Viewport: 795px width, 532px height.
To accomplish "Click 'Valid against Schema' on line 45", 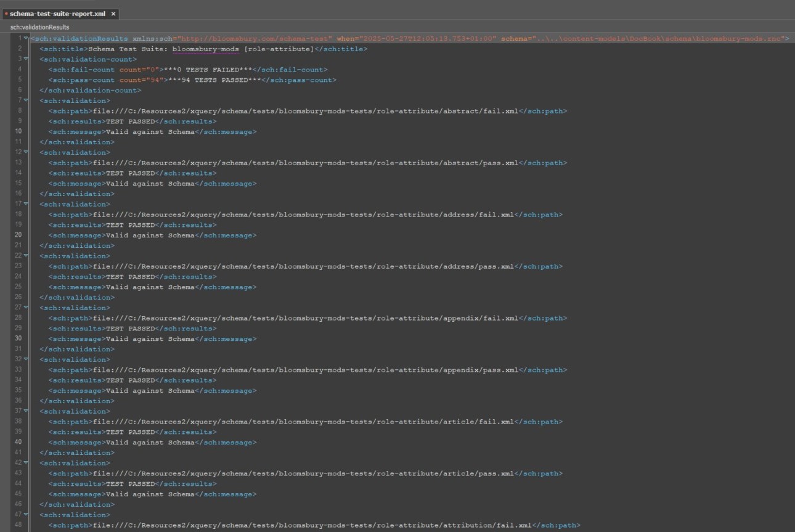I will (x=150, y=494).
